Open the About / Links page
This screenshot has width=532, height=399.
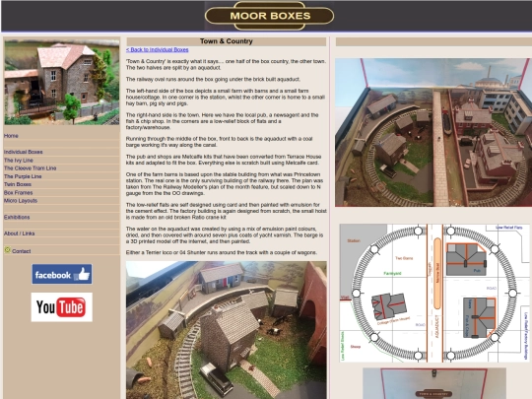pos(20,233)
